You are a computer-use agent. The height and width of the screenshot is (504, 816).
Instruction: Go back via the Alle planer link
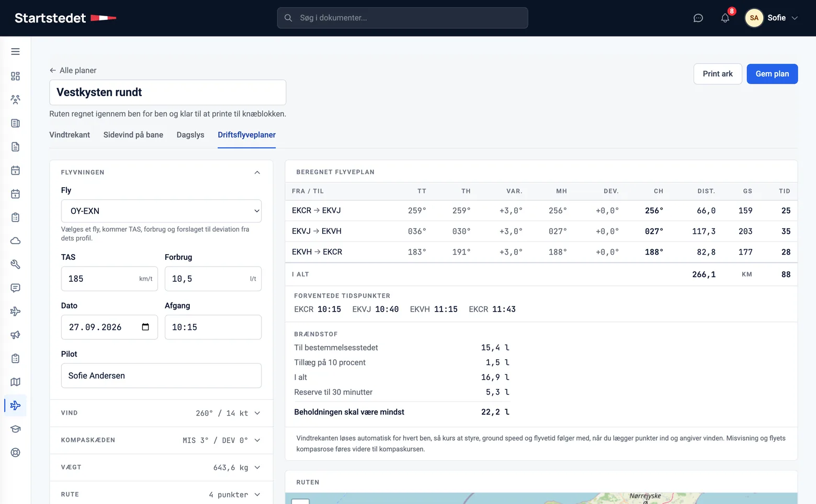click(x=73, y=71)
